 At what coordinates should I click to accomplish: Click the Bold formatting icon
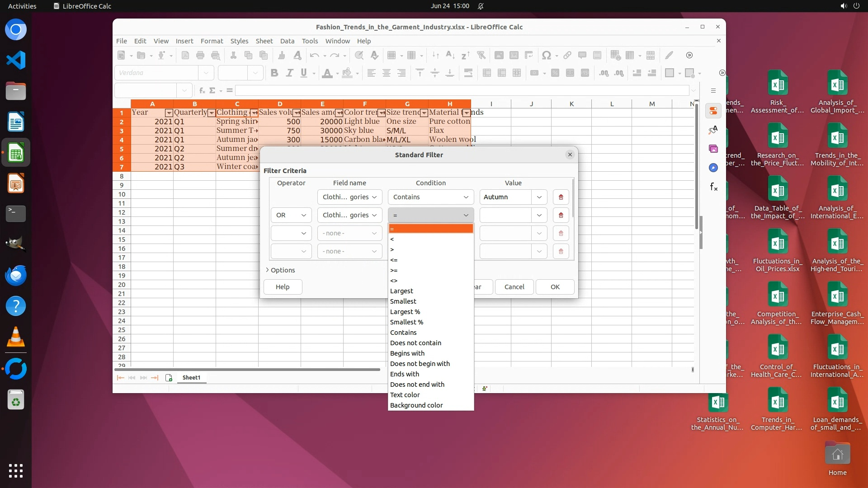274,73
